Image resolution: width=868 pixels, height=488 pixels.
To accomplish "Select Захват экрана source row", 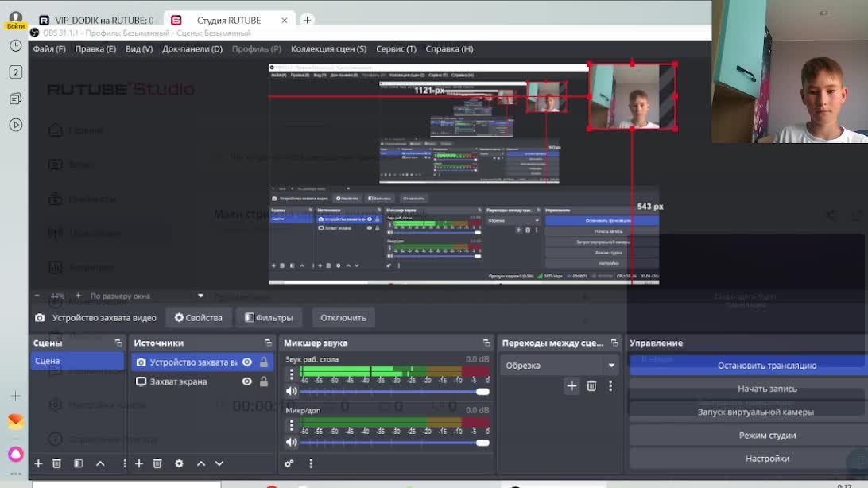I will point(203,381).
